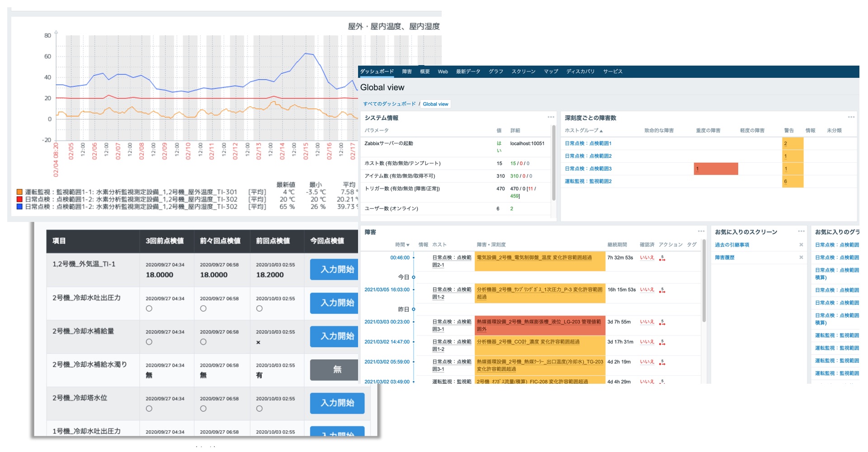Click 入力開始 for 2号機_冷却水吐出圧力
The height and width of the screenshot is (452, 868).
click(335, 303)
